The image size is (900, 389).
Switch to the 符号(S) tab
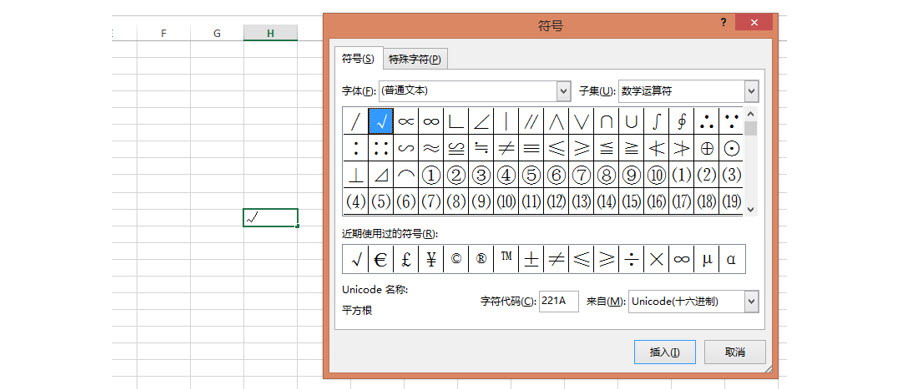pyautogui.click(x=358, y=59)
